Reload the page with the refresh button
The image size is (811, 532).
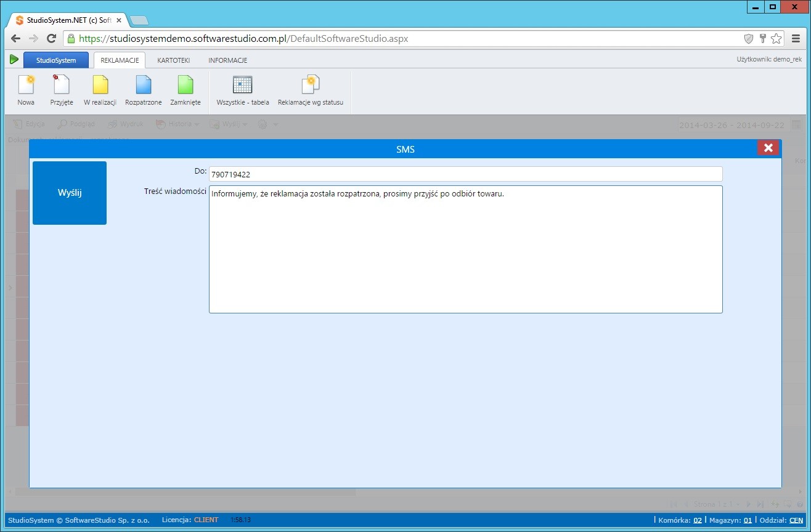click(x=52, y=39)
